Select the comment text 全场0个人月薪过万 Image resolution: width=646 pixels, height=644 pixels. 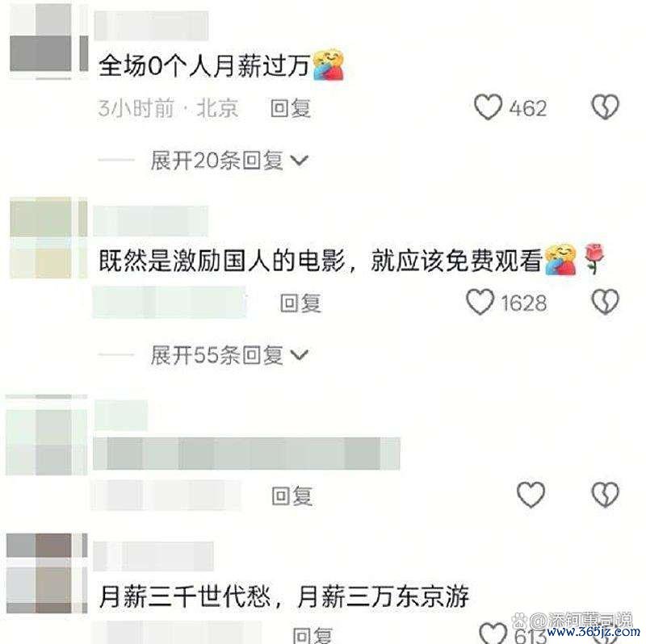(204, 66)
